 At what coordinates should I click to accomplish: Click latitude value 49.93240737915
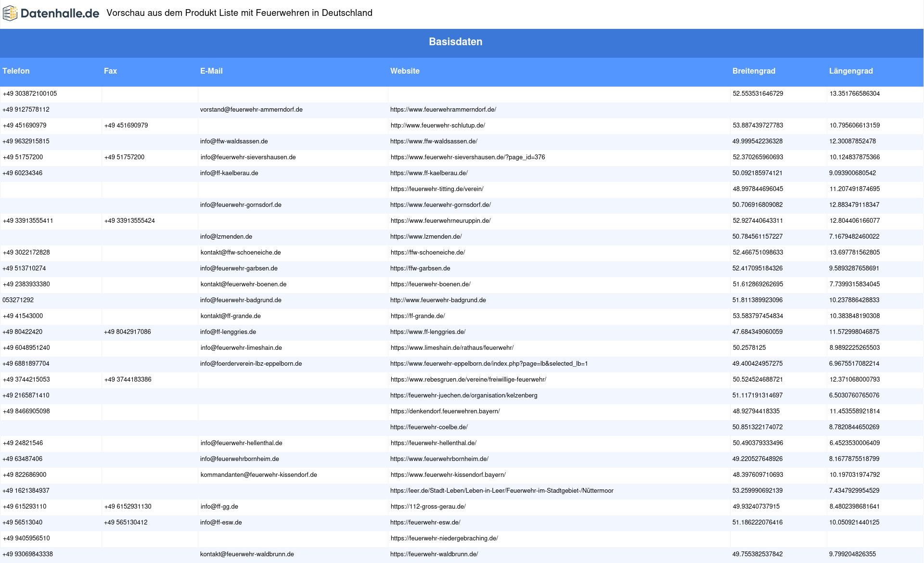coord(756,507)
